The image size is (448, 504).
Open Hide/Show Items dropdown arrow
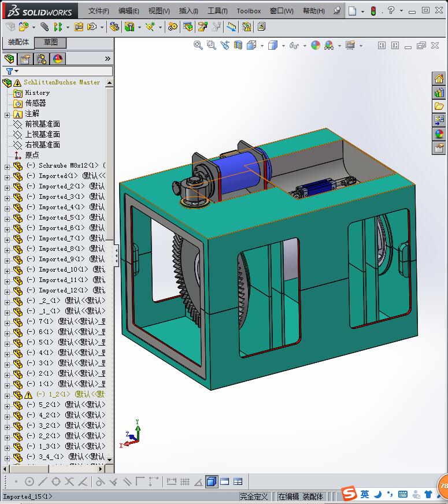305,46
